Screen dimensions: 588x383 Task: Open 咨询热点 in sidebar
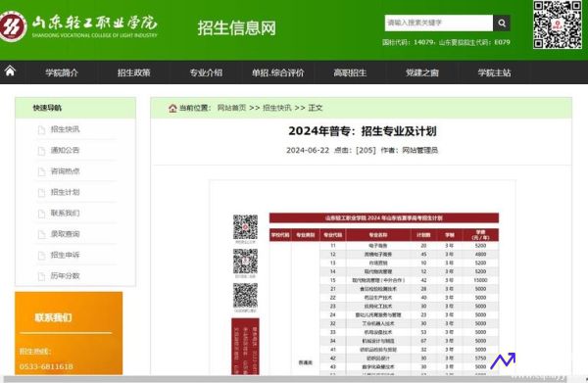(66, 171)
